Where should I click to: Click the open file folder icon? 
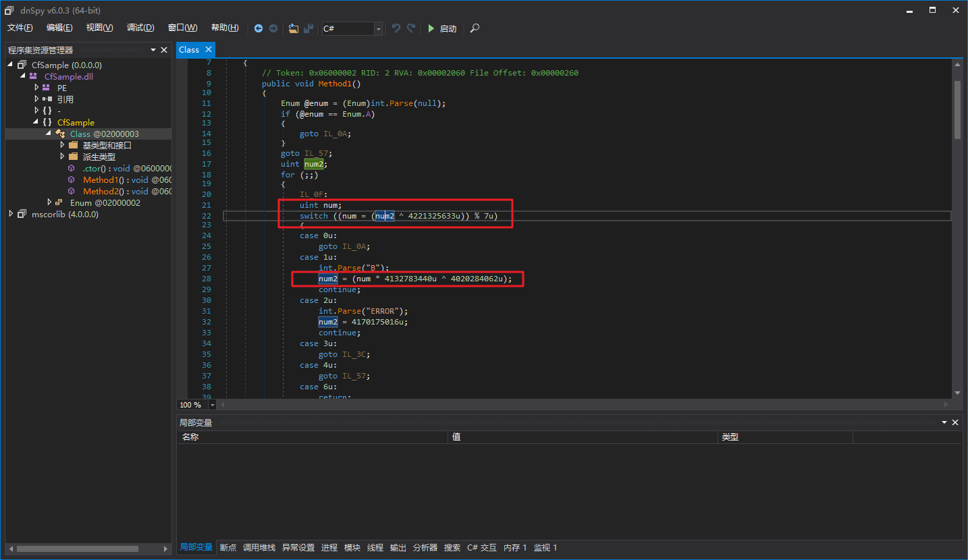click(293, 28)
